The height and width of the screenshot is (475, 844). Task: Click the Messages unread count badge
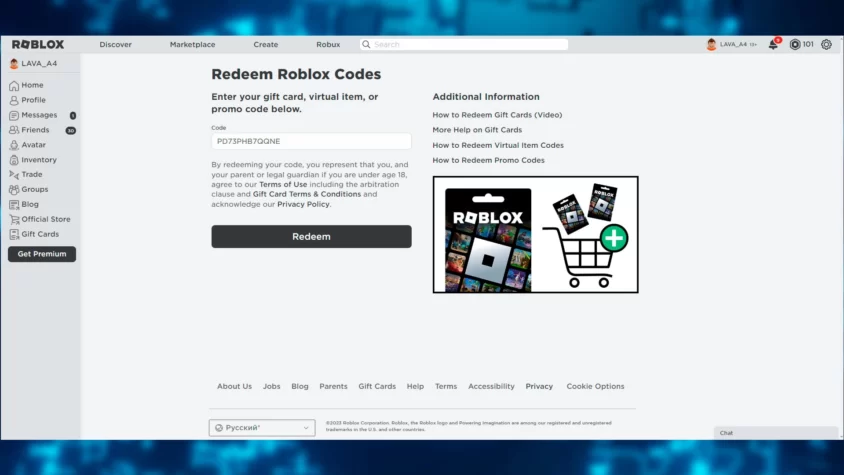(x=73, y=115)
